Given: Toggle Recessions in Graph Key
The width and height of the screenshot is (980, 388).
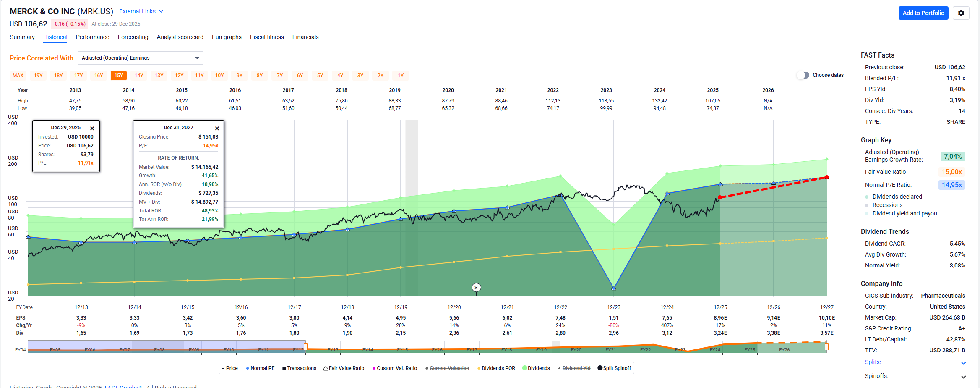Looking at the screenshot, I should pyautogui.click(x=887, y=205).
